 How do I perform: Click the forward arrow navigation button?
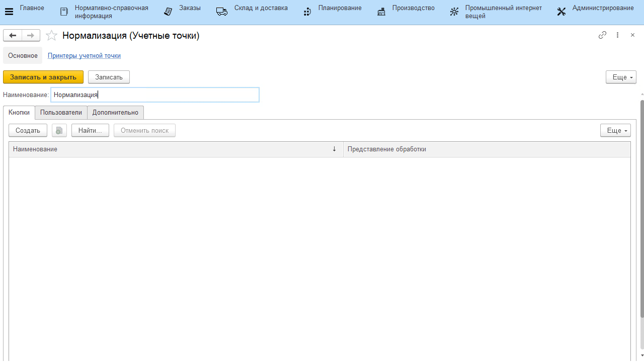click(31, 35)
